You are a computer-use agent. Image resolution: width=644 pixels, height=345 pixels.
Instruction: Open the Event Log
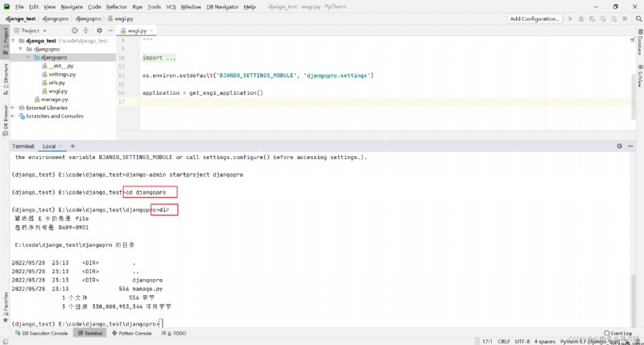pyautogui.click(x=617, y=333)
